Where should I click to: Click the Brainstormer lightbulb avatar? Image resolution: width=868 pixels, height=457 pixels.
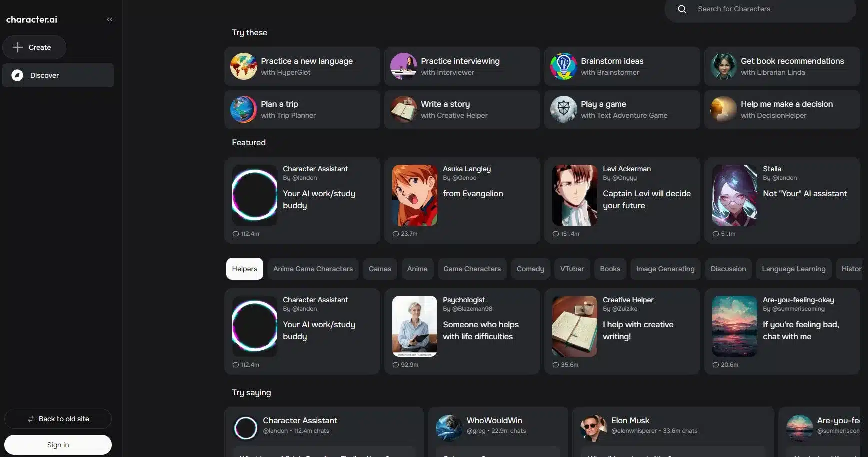point(564,66)
